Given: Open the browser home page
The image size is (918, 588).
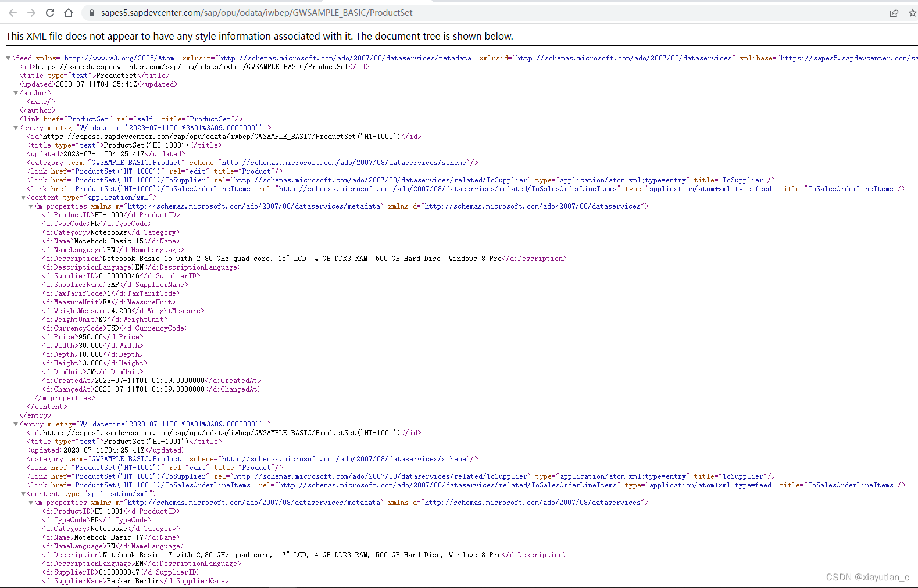Looking at the screenshot, I should (x=69, y=13).
